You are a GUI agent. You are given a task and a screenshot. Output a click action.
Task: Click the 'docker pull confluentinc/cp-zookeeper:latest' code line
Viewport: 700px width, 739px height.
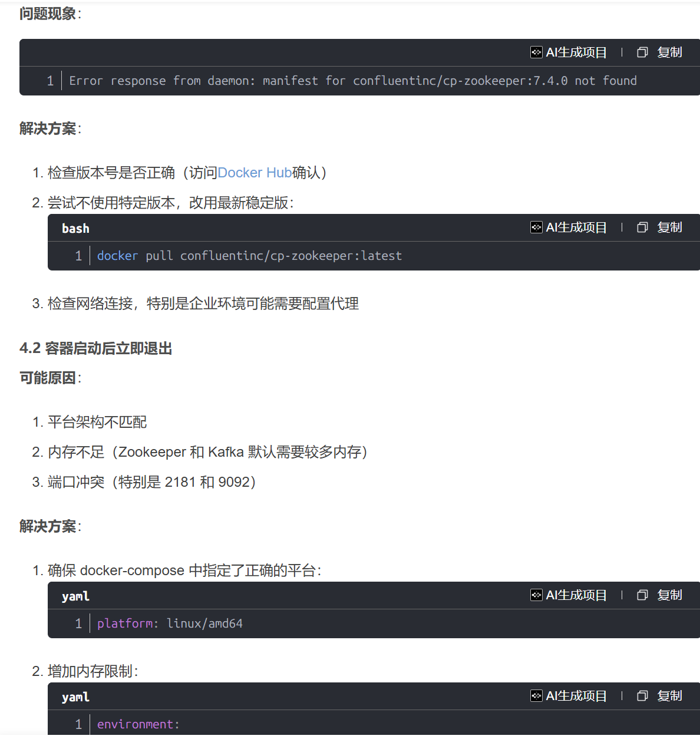coord(249,256)
